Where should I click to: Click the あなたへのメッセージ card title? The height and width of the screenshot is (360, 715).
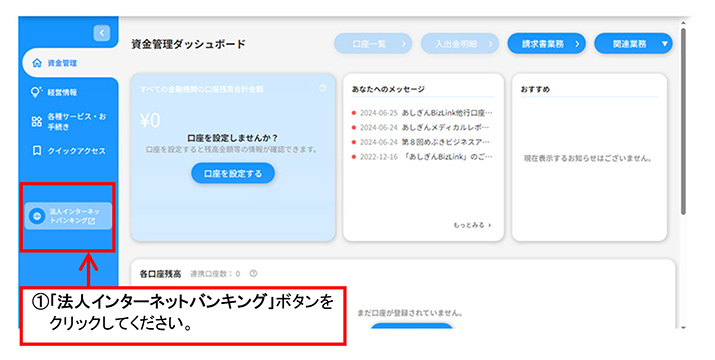point(388,89)
